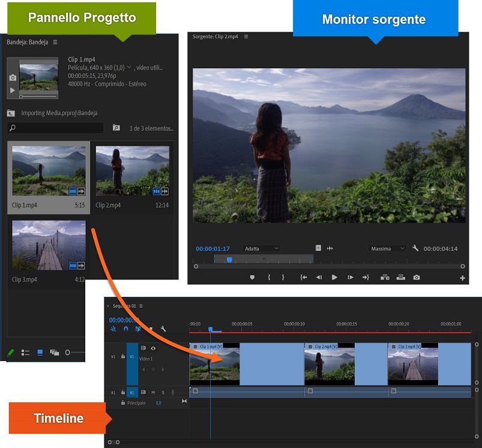Click the Clip 3.mp4 file name
The width and height of the screenshot is (482, 448).
(x=24, y=279)
